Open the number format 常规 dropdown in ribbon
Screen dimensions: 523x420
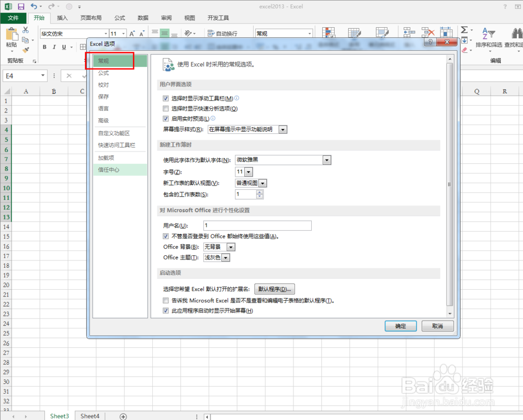tap(310, 33)
